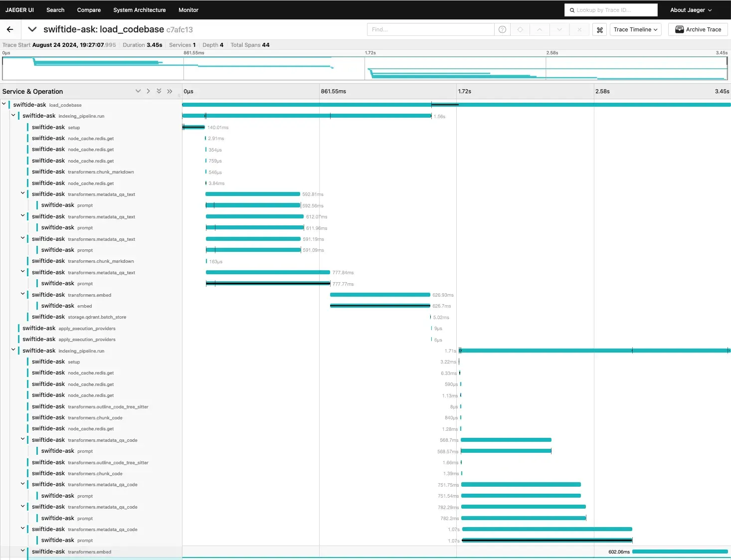Expand all spans with the double down chevron
Image resolution: width=731 pixels, height=560 pixels.
pos(159,91)
